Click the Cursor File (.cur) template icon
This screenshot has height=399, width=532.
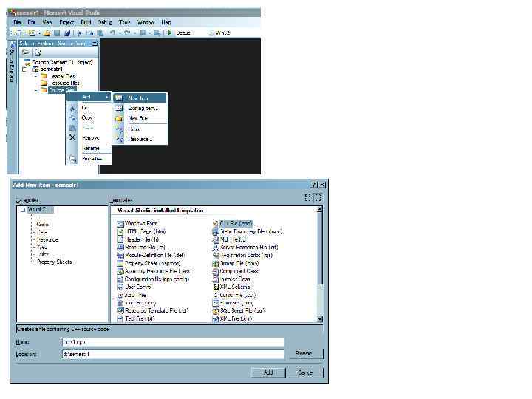215,295
